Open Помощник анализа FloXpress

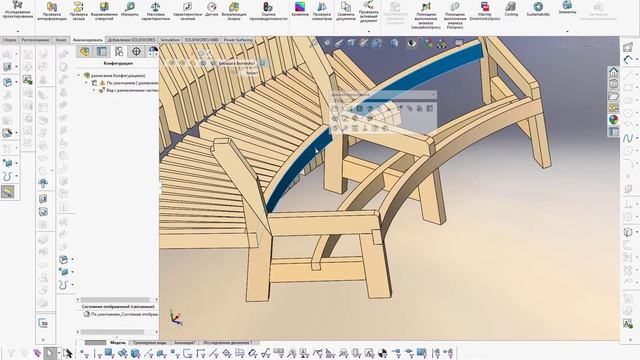click(x=455, y=16)
